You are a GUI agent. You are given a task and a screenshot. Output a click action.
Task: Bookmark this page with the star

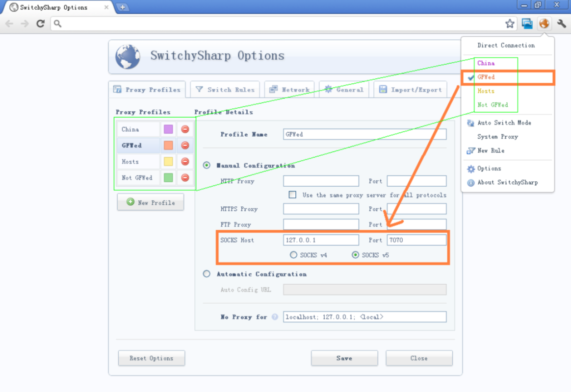point(510,24)
